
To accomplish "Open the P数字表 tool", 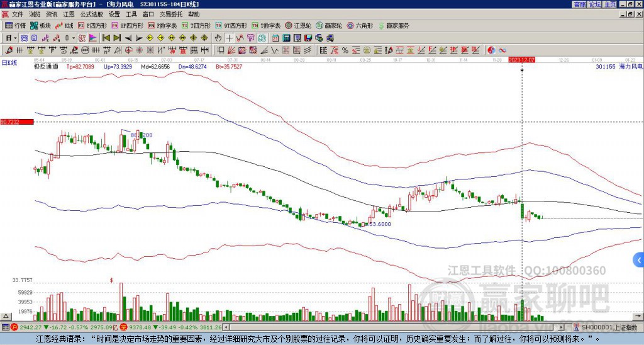I will click(162, 25).
